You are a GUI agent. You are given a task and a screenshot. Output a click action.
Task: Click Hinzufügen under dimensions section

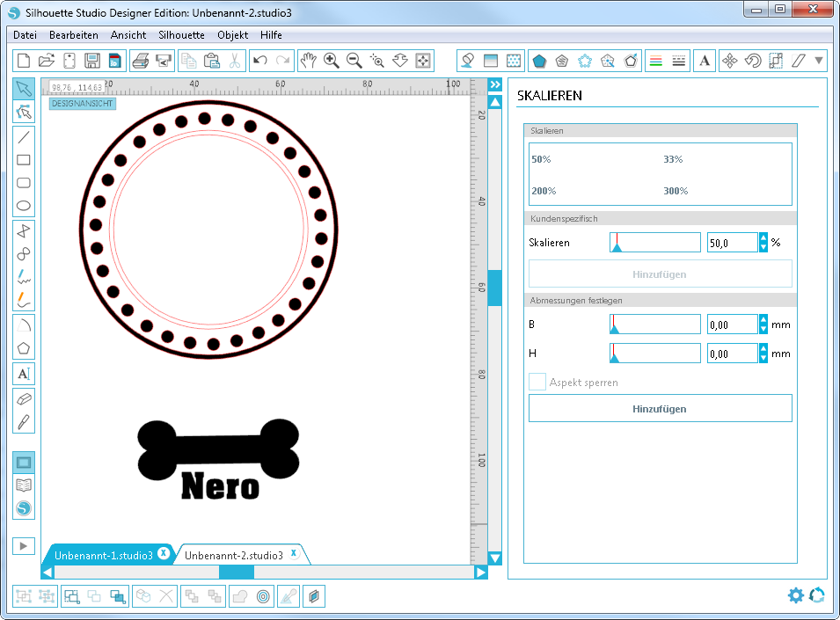[660, 409]
